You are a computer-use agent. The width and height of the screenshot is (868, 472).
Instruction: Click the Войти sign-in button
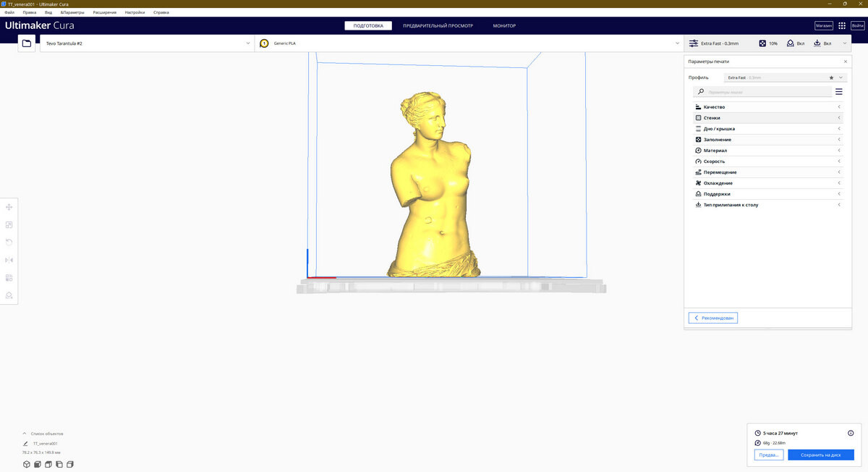pyautogui.click(x=858, y=25)
